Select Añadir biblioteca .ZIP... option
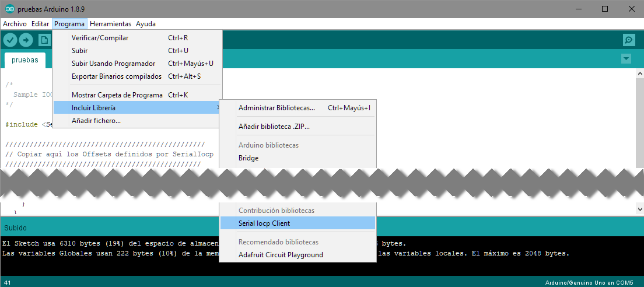This screenshot has height=287, width=644. pos(274,127)
